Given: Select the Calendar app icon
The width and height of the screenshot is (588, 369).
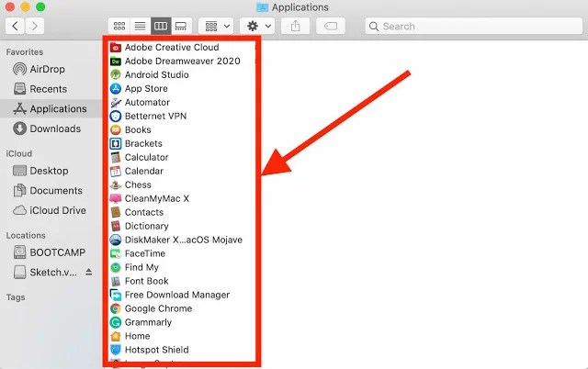Looking at the screenshot, I should tap(116, 172).
